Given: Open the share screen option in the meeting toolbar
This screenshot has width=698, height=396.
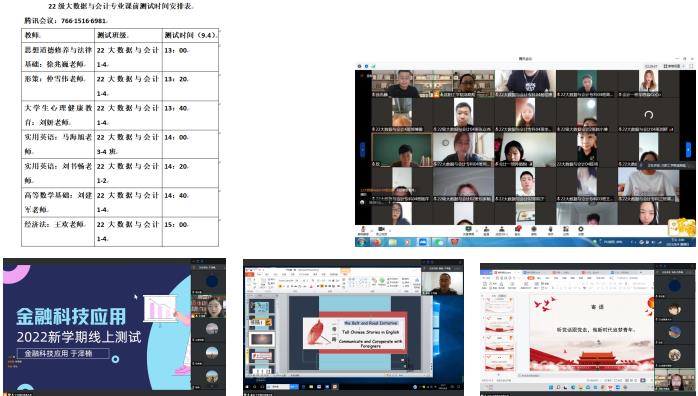Looking at the screenshot, I should [468, 230].
